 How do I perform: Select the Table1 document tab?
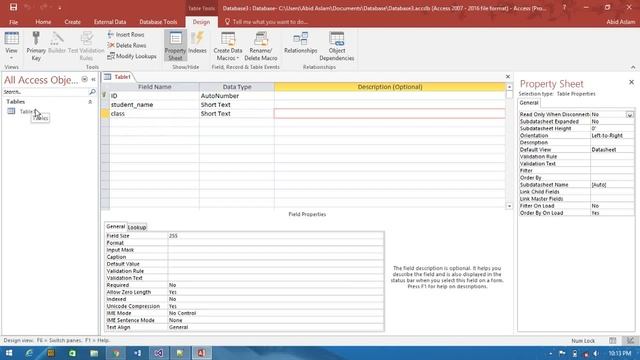[x=118, y=77]
